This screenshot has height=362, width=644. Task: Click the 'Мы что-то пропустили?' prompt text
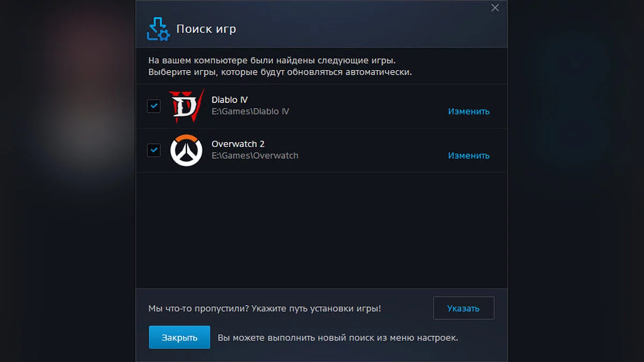click(265, 308)
